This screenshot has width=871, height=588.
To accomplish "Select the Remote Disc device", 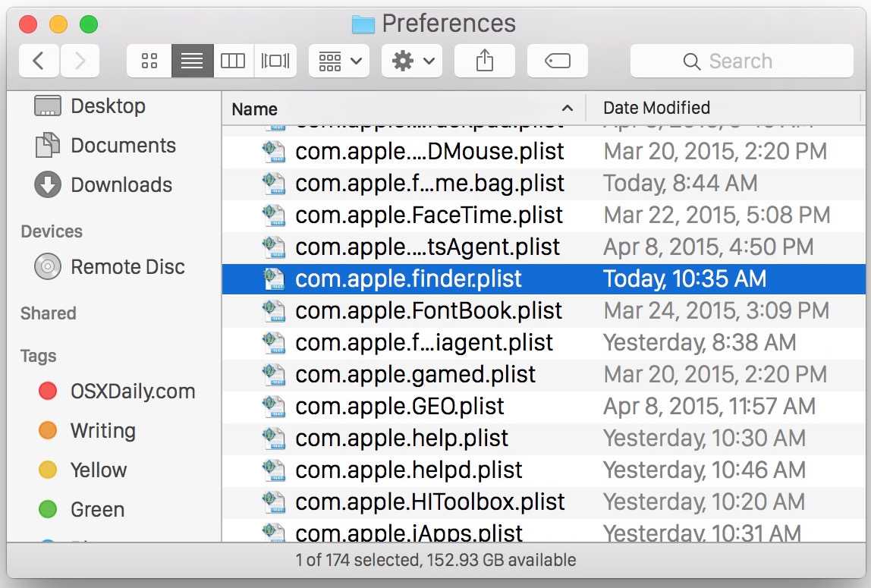I will coord(127,266).
